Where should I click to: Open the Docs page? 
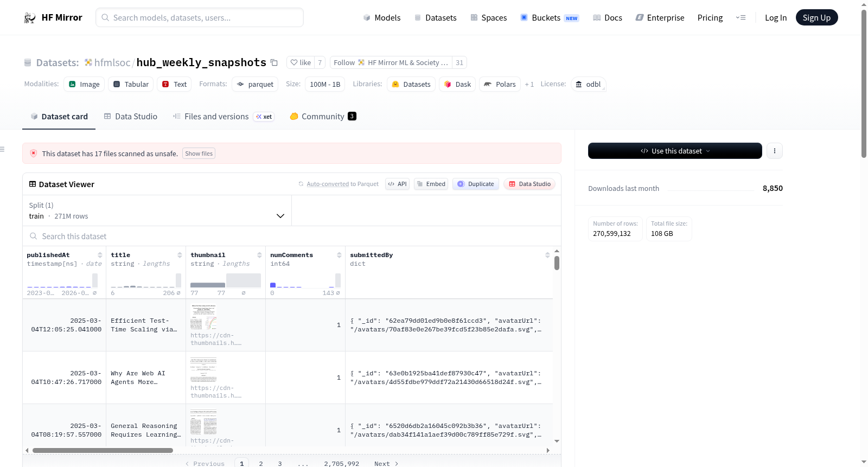coord(607,17)
